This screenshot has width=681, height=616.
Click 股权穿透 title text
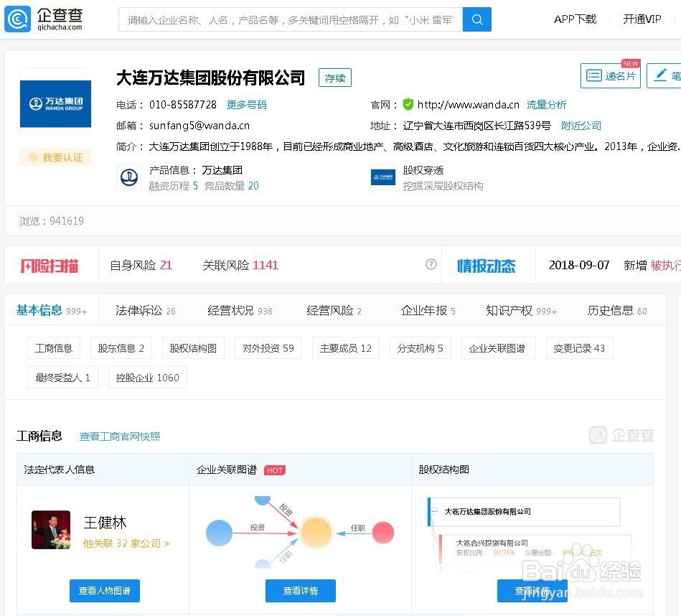[x=423, y=170]
